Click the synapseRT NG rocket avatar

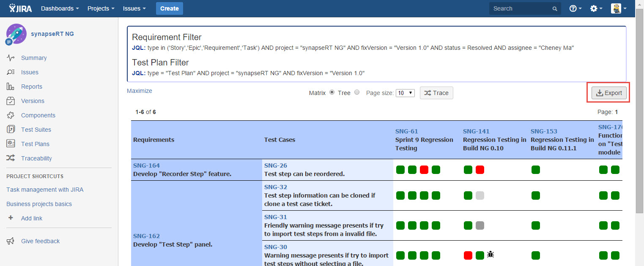pyautogui.click(x=16, y=34)
